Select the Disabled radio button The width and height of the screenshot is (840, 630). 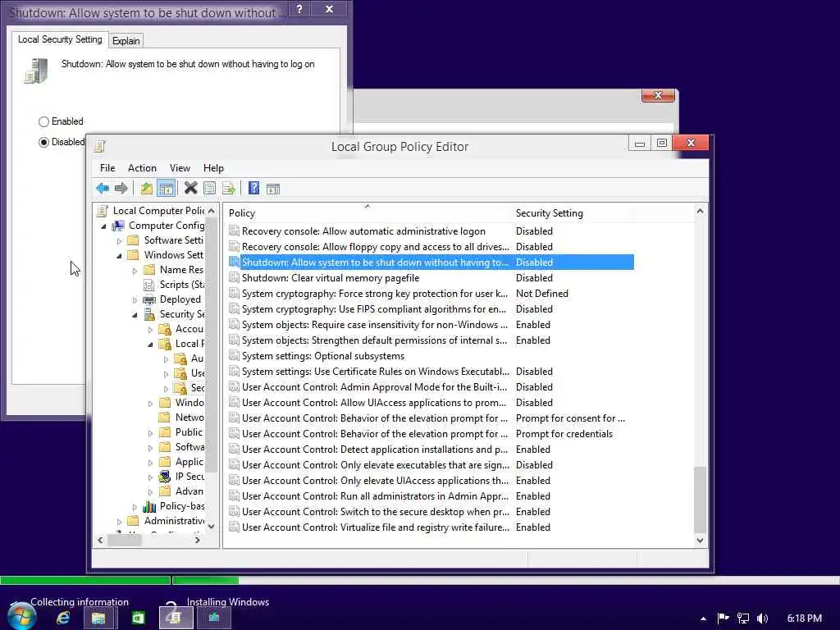tap(44, 142)
